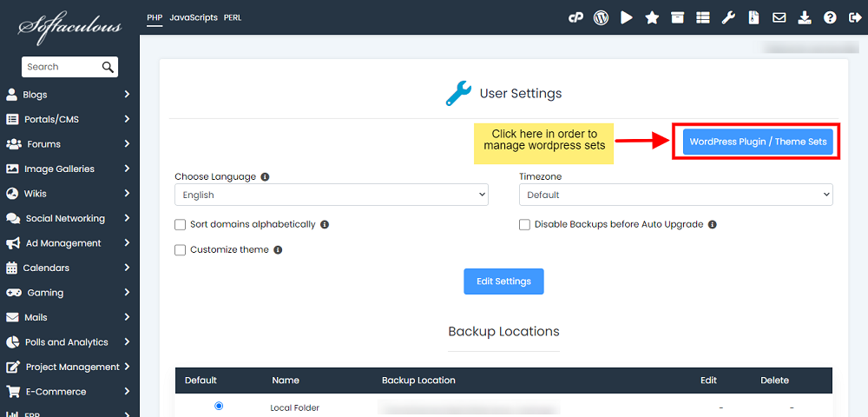Click the E-Commerce cart icon
Viewport: 868px width, 417px height.
(13, 392)
